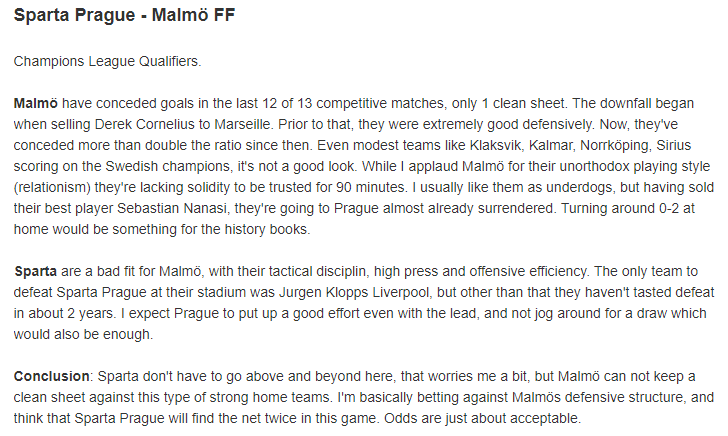
Task: Click the word Sirius in team list
Action: (674, 145)
